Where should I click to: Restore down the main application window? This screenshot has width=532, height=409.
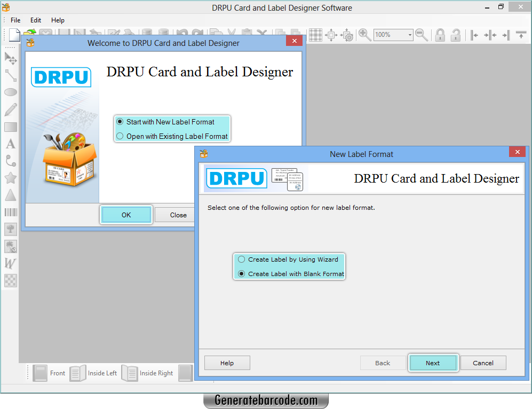pyautogui.click(x=501, y=7)
